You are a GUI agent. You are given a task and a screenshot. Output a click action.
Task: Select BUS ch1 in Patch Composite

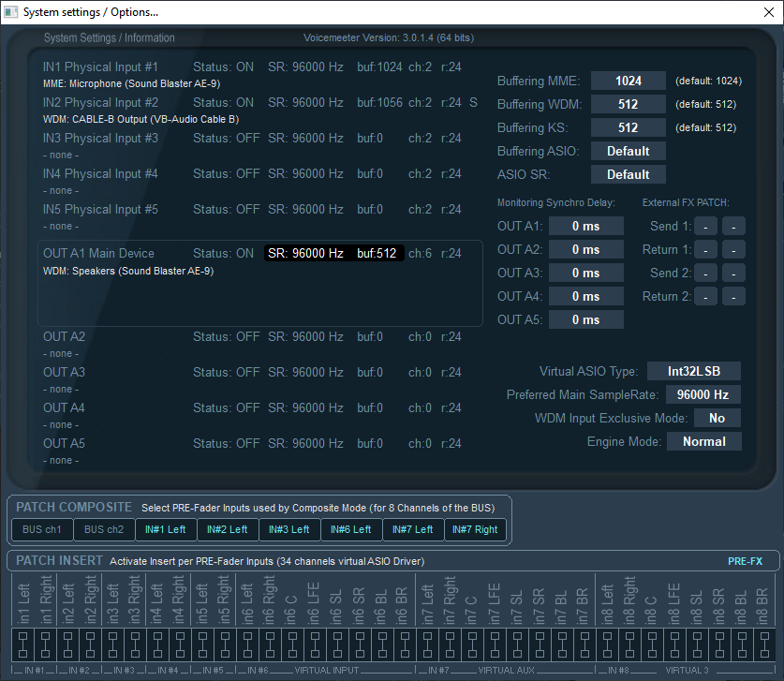(42, 529)
